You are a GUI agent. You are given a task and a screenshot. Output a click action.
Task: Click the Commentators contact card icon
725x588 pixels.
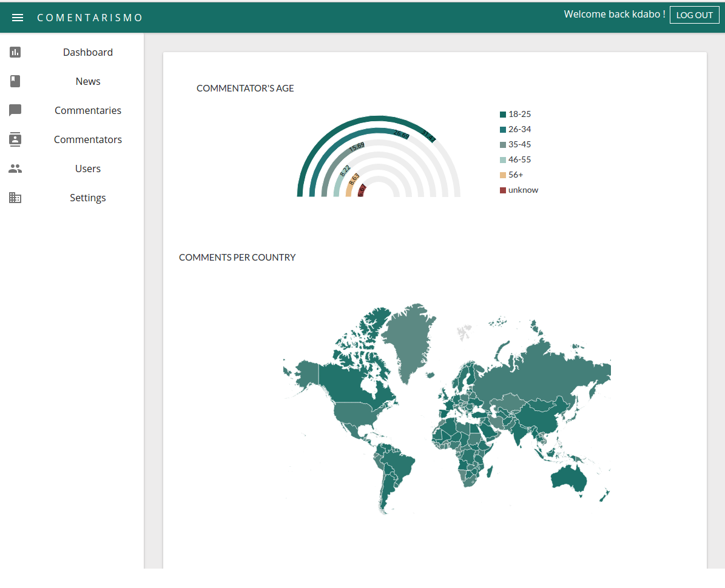tap(15, 139)
